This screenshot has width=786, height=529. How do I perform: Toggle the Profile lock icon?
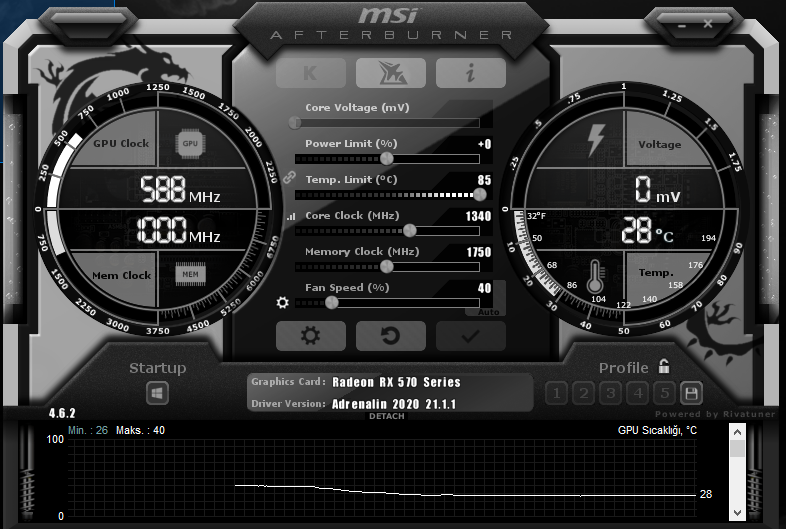(664, 367)
